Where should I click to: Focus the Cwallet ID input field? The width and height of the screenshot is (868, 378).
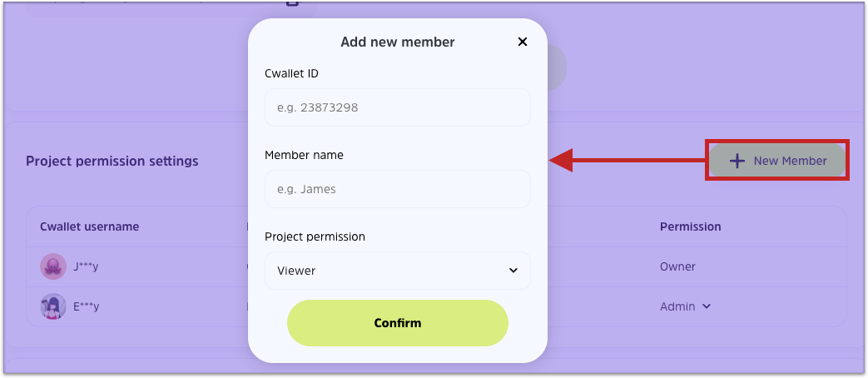(398, 107)
